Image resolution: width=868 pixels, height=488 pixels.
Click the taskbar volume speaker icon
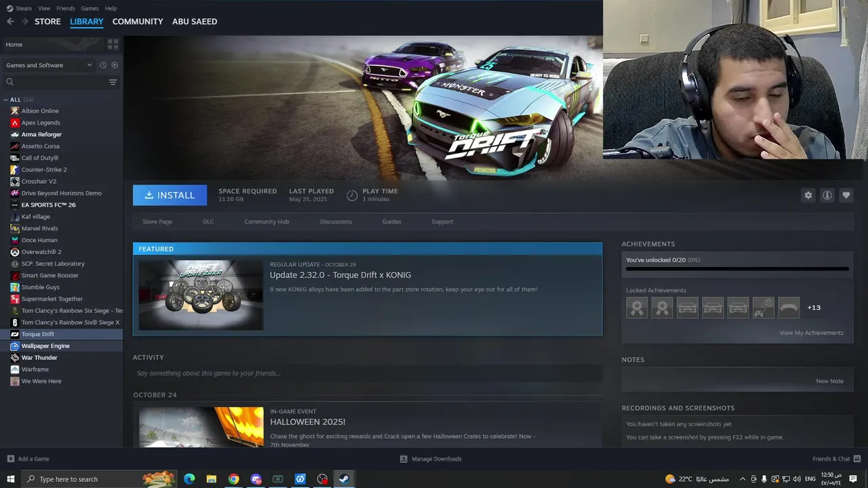click(797, 479)
